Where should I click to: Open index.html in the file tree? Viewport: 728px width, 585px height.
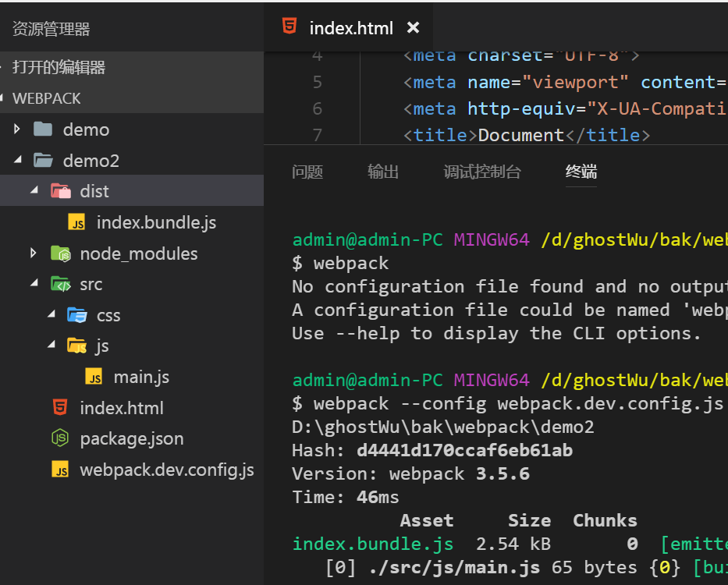pos(122,408)
